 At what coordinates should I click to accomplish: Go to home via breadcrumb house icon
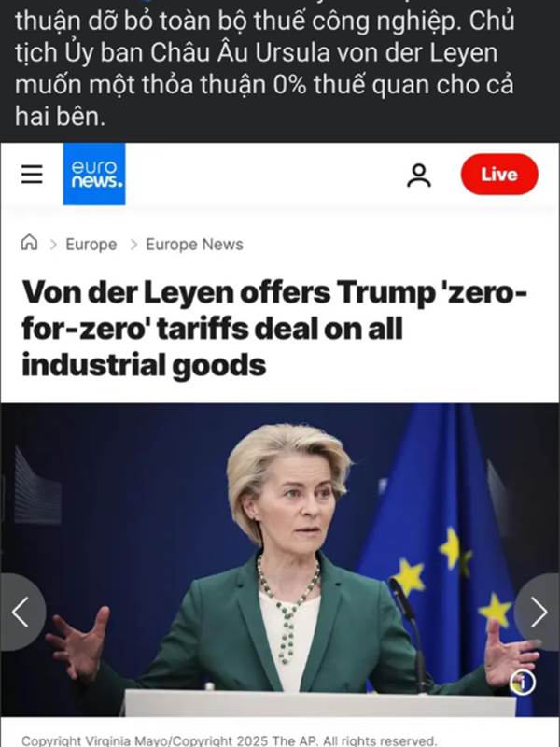tap(29, 243)
